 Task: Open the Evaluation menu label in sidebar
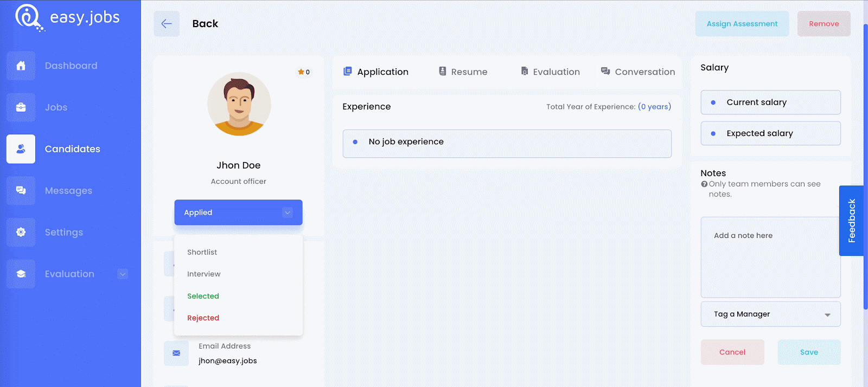(x=69, y=274)
